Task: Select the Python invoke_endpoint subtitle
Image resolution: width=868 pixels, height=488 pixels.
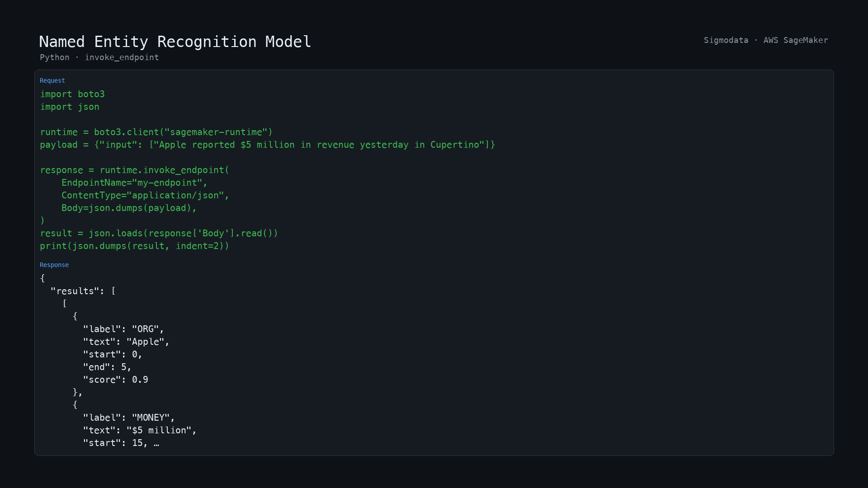Action: tap(99, 57)
